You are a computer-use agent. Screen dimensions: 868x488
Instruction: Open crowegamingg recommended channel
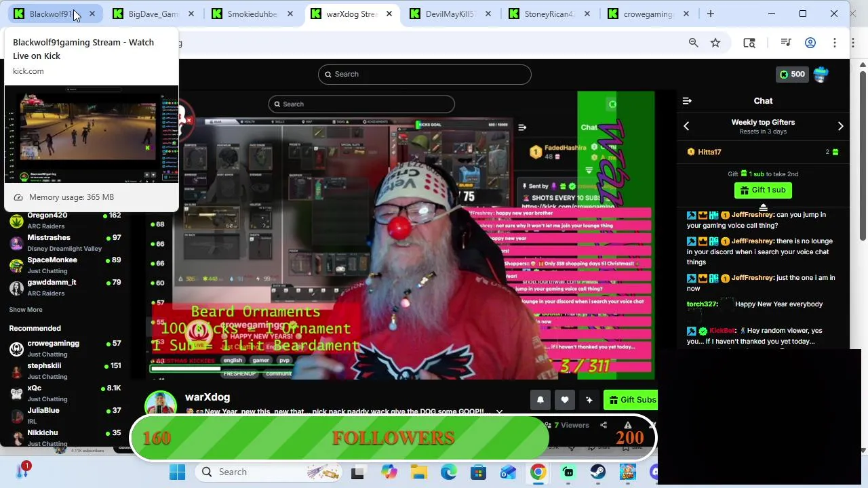[x=65, y=348]
